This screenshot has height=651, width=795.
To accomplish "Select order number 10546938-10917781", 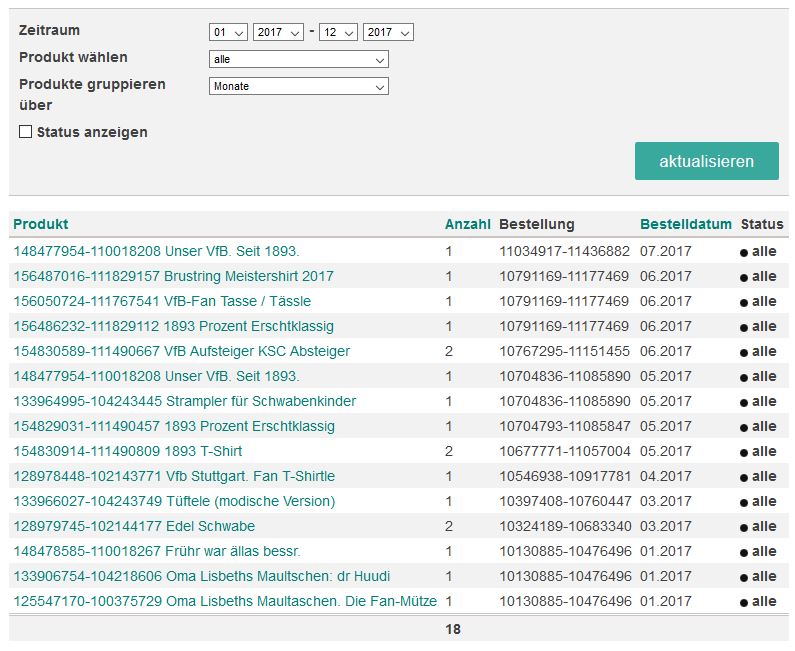I will (565, 476).
